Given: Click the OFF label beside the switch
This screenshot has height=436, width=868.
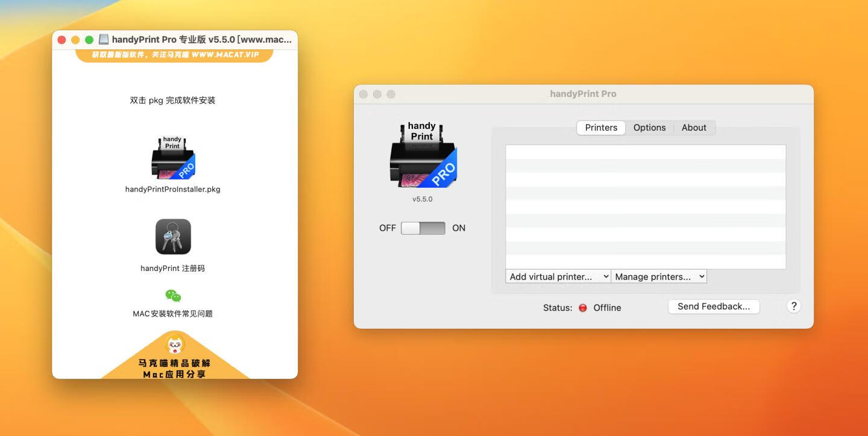Looking at the screenshot, I should click(x=388, y=228).
